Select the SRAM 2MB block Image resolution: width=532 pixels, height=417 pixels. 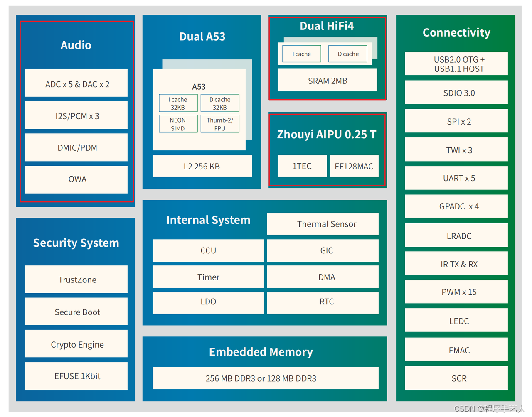[328, 80]
